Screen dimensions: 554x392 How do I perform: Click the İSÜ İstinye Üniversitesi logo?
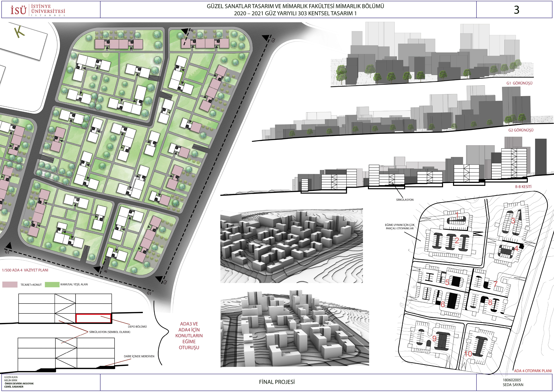(38, 10)
